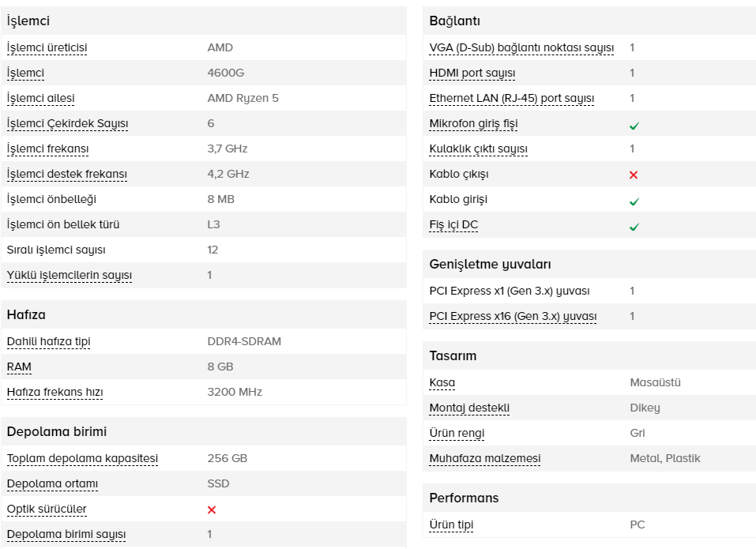Click the Hafıza frekans hızı label
The height and width of the screenshot is (549, 756).
(55, 393)
